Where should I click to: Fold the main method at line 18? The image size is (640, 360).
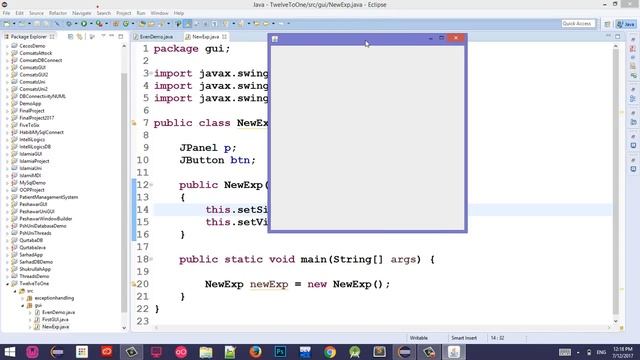click(151, 259)
